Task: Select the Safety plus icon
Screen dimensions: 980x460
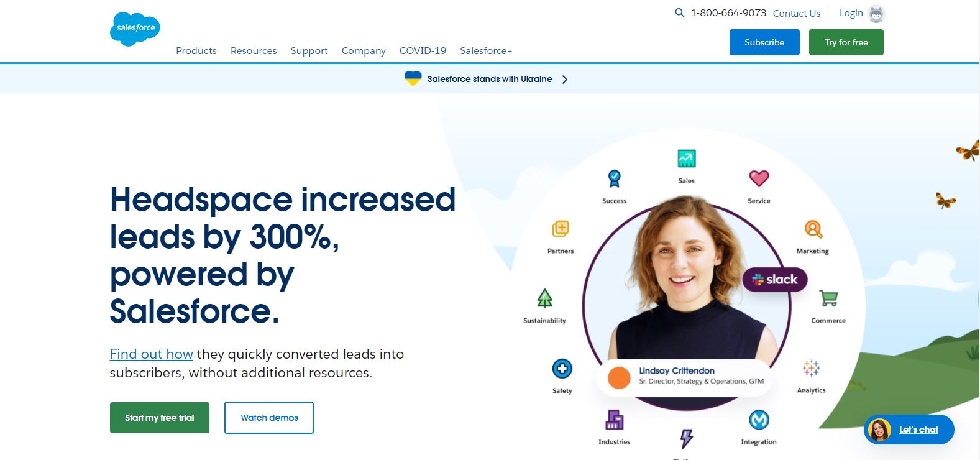Action: [562, 369]
